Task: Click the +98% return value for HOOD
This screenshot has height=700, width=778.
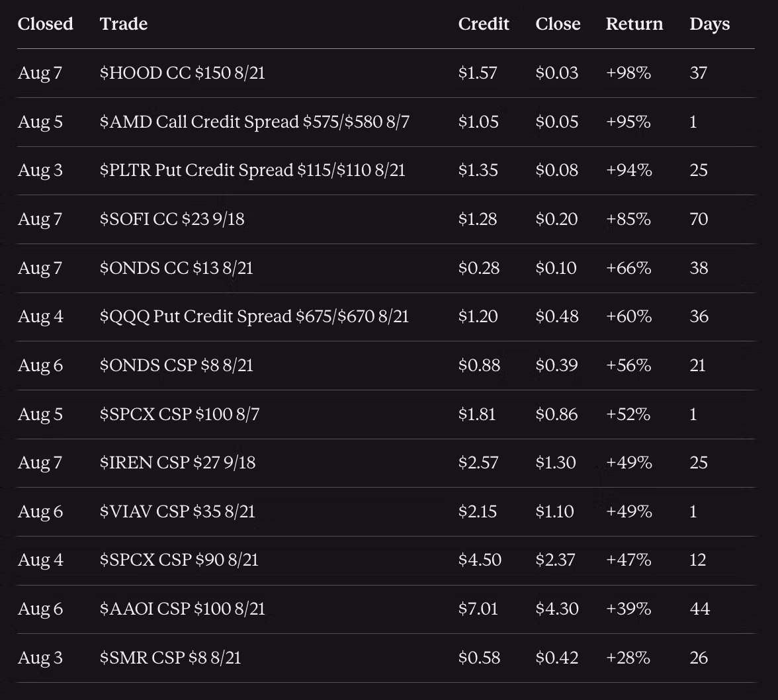Action: 628,73
